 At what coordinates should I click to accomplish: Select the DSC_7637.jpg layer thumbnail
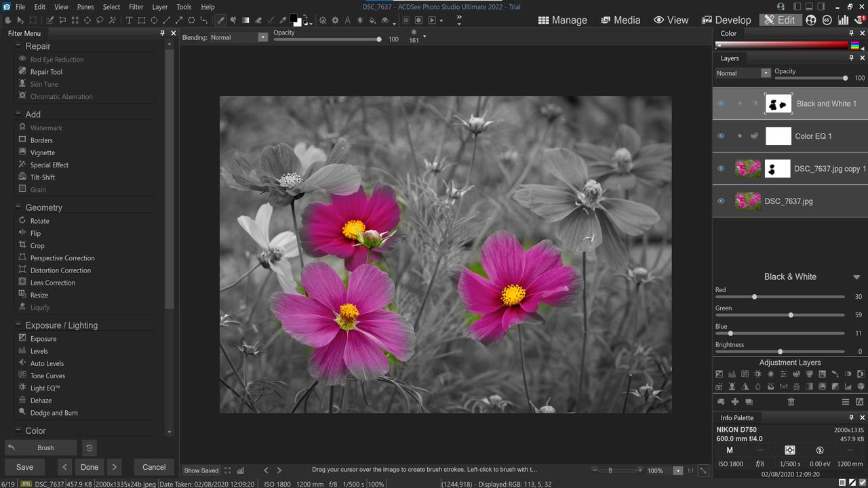point(748,201)
